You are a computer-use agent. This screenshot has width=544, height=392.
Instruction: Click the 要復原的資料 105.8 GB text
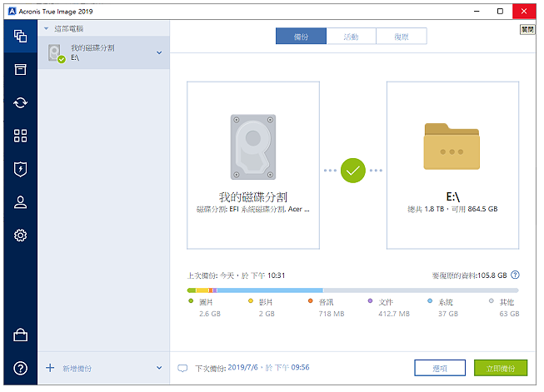pyautogui.click(x=469, y=275)
